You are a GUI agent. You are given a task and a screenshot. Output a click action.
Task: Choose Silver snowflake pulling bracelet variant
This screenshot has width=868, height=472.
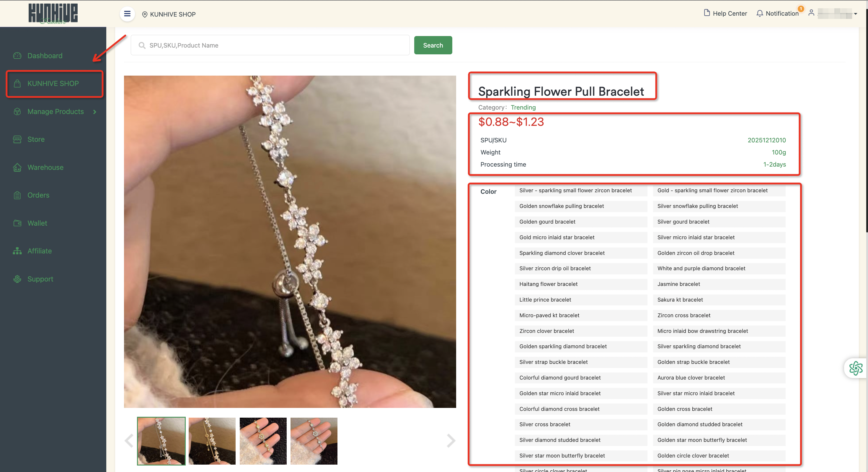tap(719, 206)
